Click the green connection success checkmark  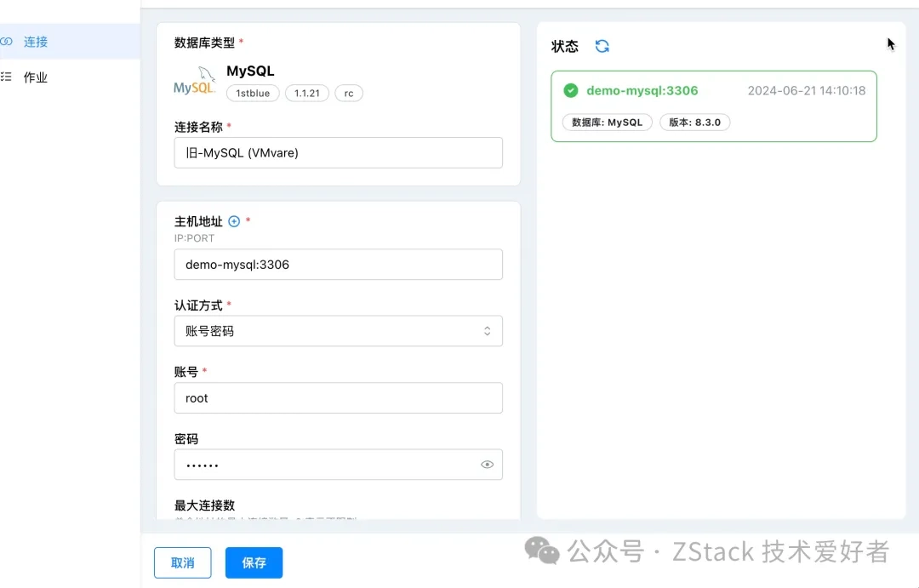click(571, 91)
